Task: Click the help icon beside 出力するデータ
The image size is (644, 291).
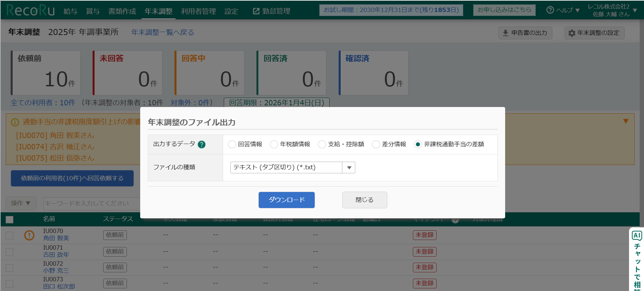Action: coord(201,144)
